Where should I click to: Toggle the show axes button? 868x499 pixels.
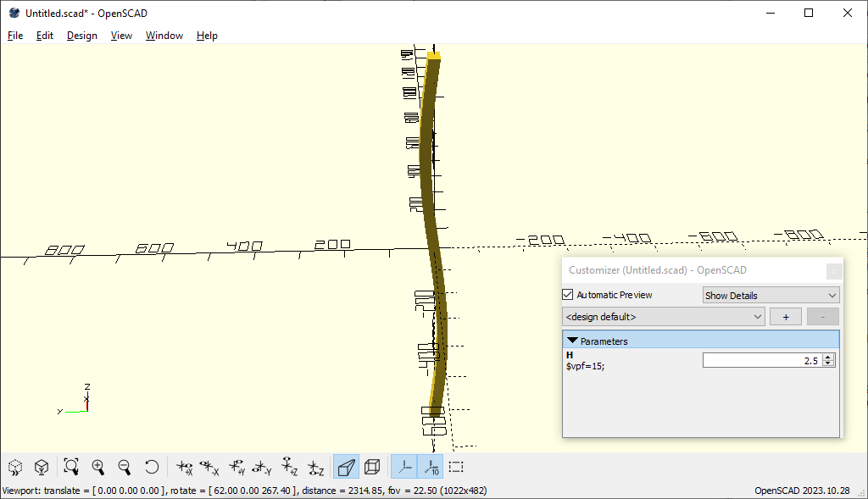(x=404, y=467)
